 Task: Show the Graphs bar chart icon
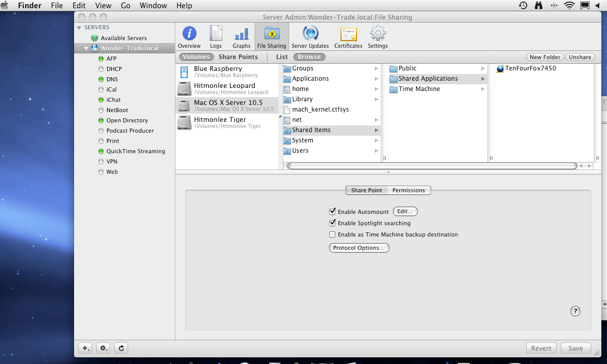(242, 34)
